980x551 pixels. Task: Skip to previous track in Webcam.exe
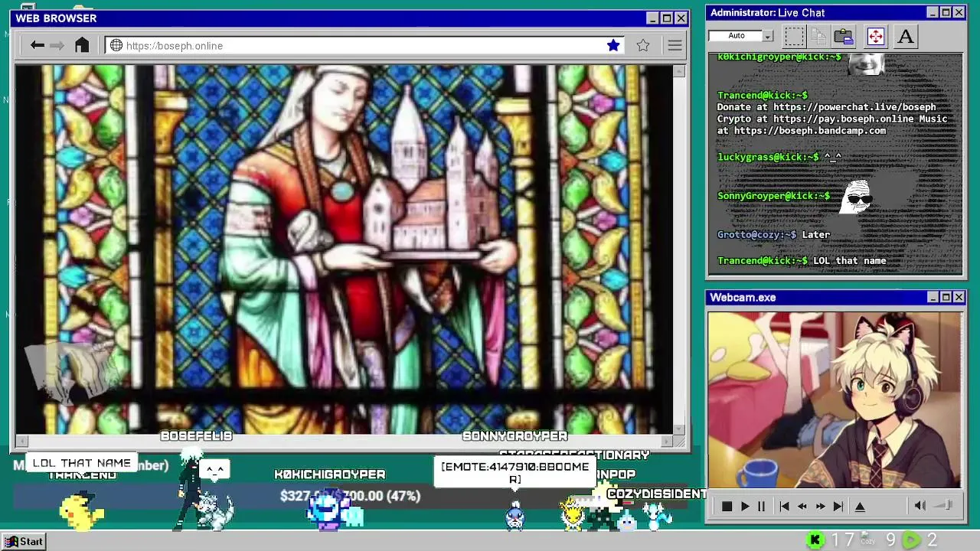[784, 506]
